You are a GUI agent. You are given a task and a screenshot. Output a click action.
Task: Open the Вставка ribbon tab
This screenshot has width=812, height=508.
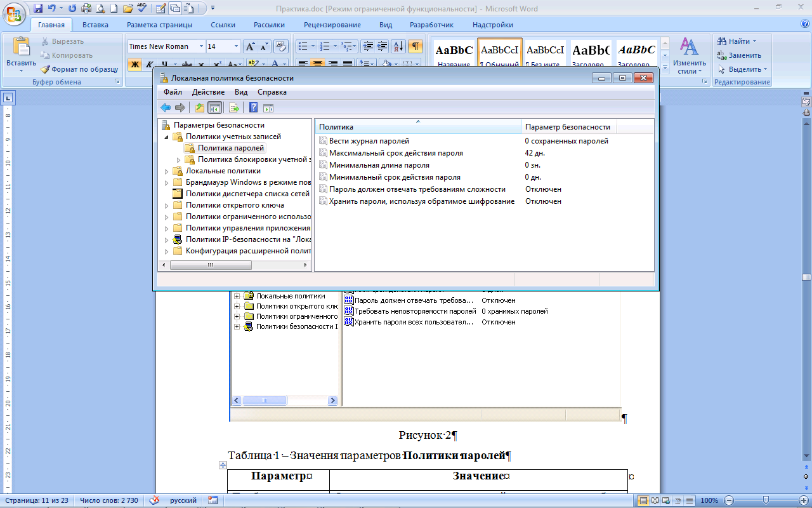[95, 25]
